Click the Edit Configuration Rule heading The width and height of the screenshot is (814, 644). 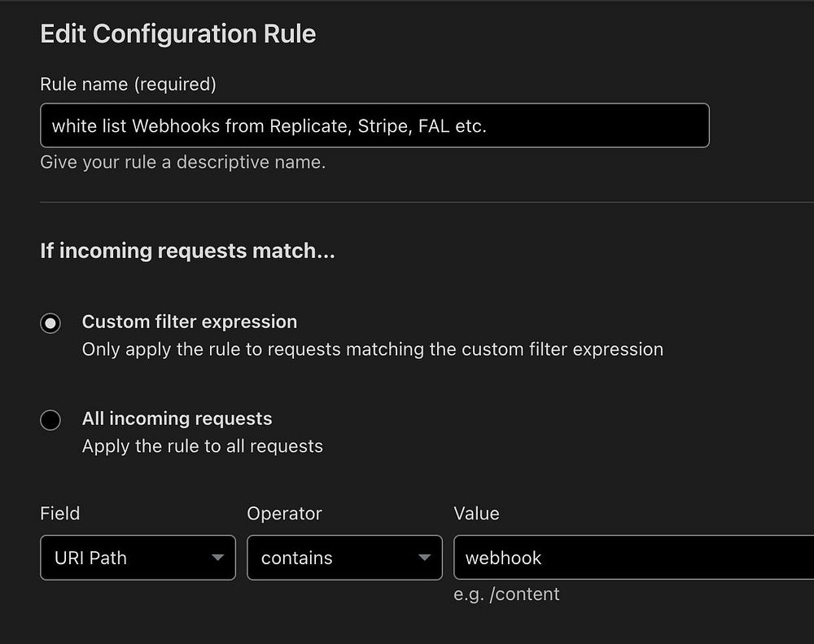coord(178,34)
